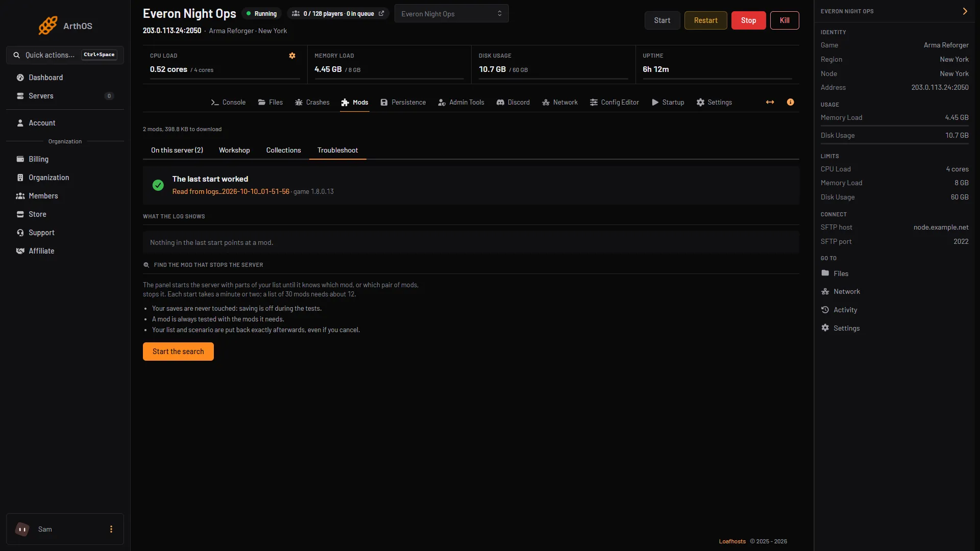
Task: Open Affiliate in the sidebar
Action: pos(65,251)
